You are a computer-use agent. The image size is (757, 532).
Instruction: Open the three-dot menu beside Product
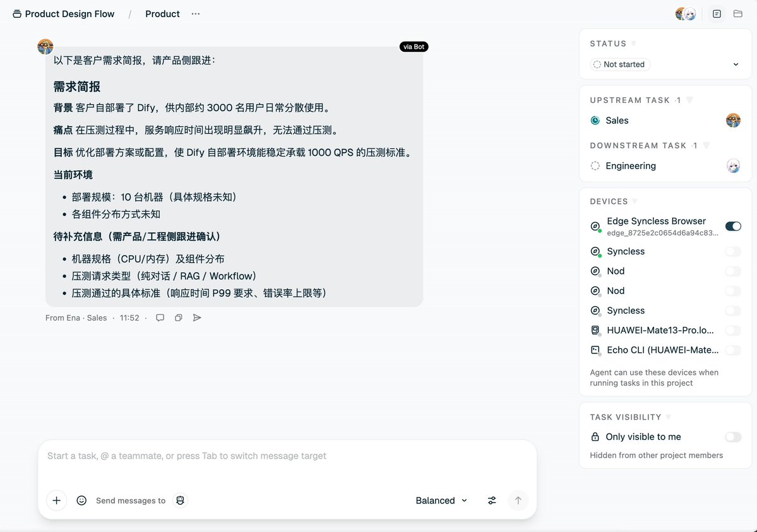(x=196, y=14)
